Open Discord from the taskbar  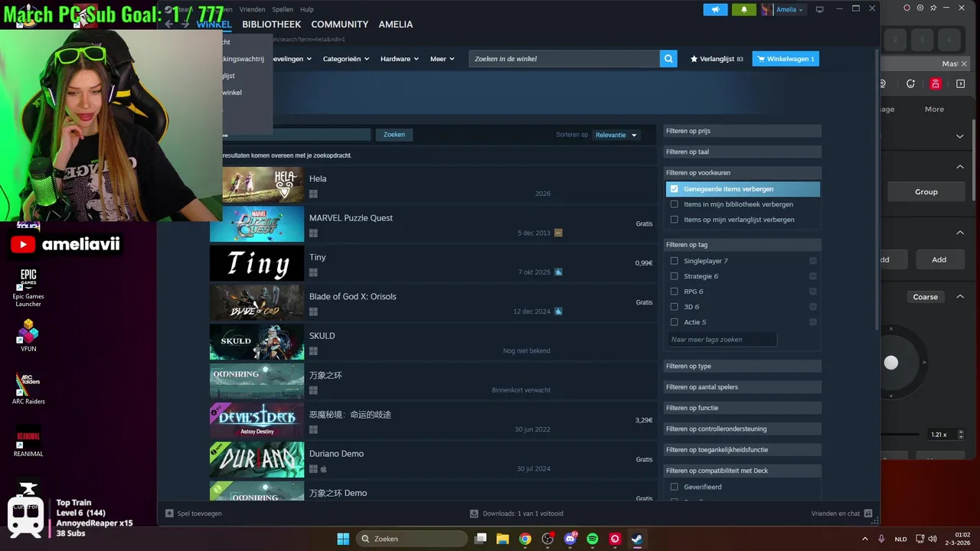[x=570, y=539]
